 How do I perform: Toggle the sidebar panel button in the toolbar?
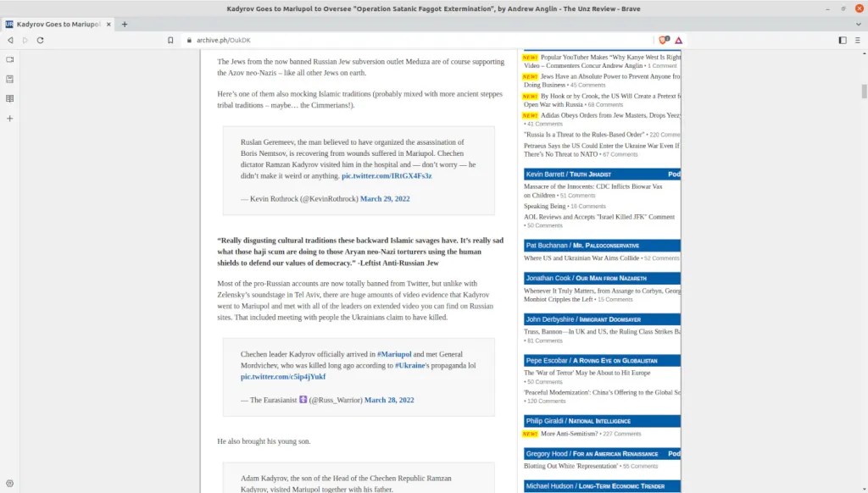coord(842,40)
